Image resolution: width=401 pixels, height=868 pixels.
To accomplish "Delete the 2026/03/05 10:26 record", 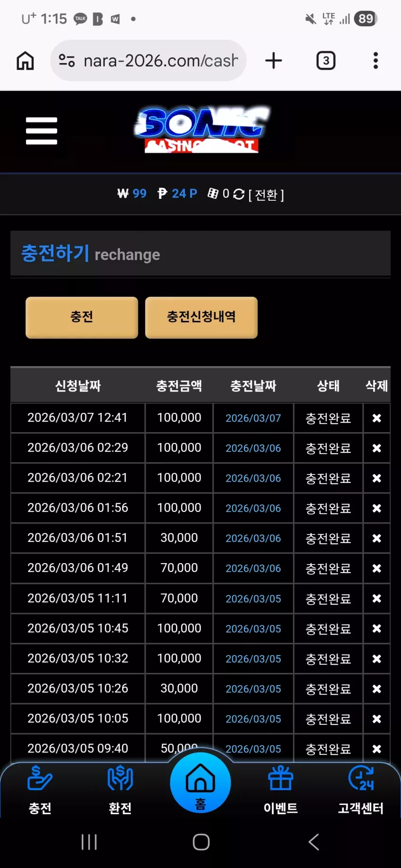I will point(376,689).
